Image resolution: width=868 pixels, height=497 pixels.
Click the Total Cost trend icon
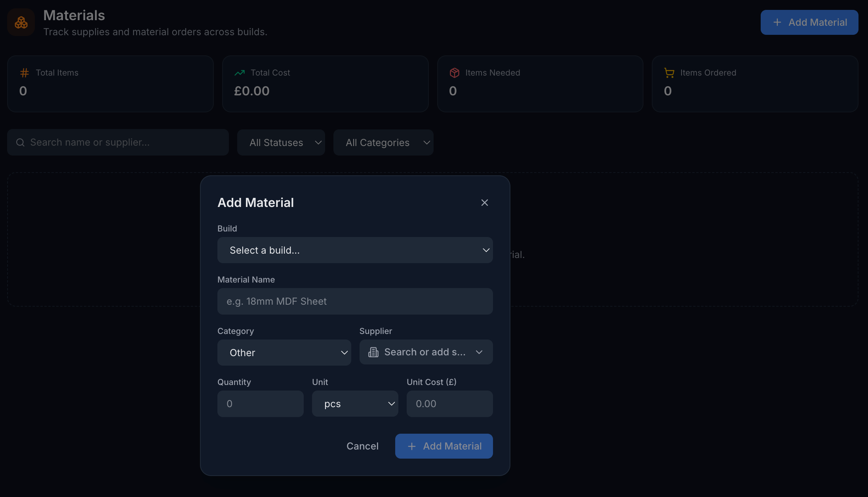[x=239, y=73]
